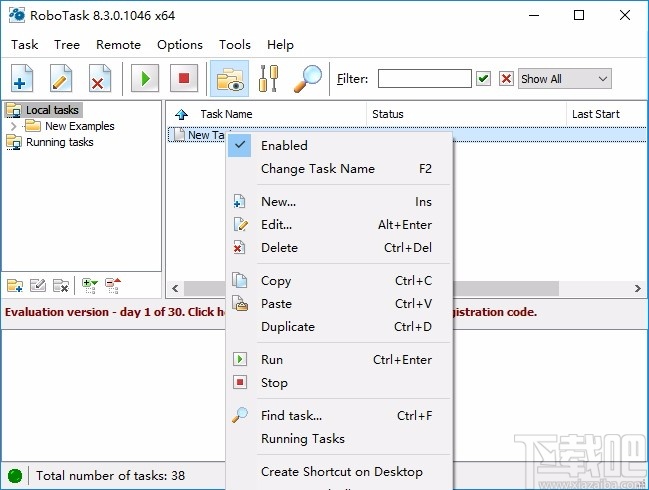Choose Delete in context menu
Screen dimensions: 649x490
pyautogui.click(x=339, y=248)
